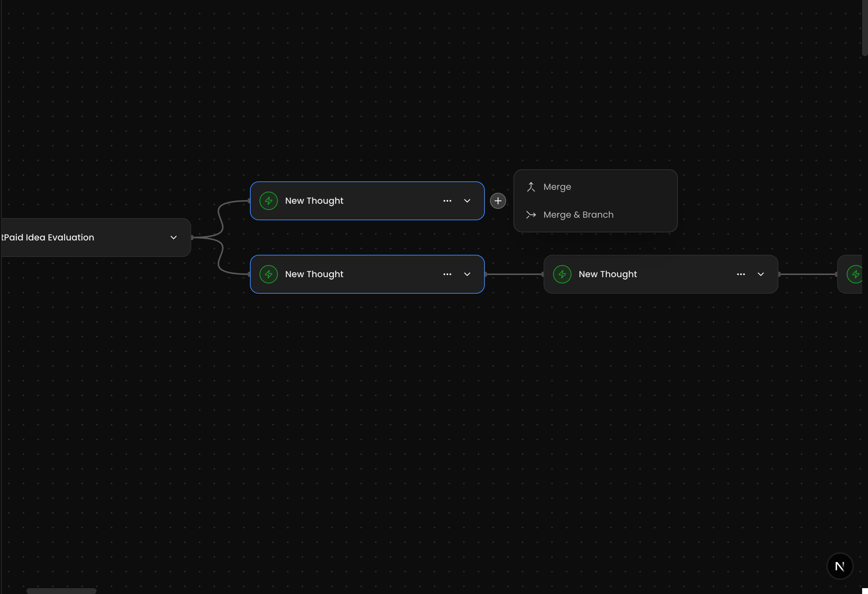Click lightning icon on bottom-left selected New Thought node
This screenshot has height=594, width=868.
click(x=269, y=274)
